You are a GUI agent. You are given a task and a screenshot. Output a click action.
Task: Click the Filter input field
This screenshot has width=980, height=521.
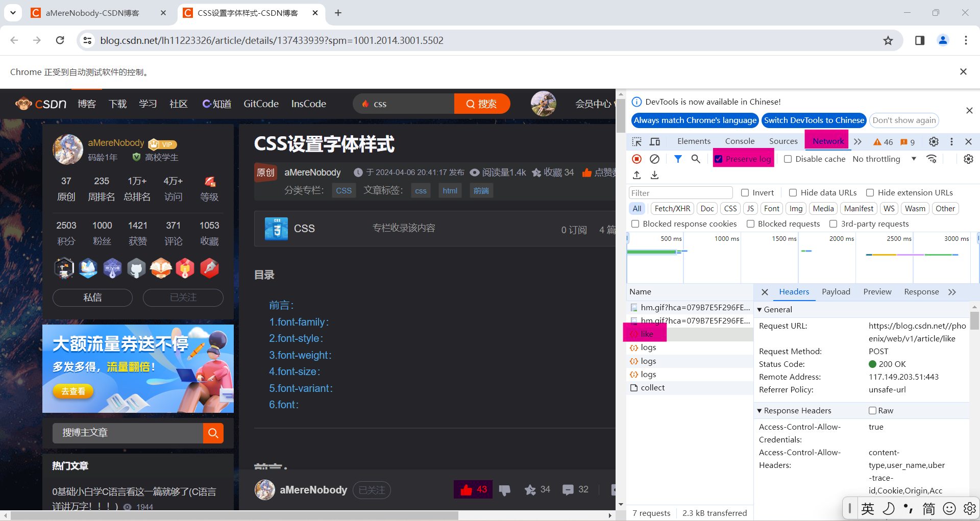click(681, 193)
